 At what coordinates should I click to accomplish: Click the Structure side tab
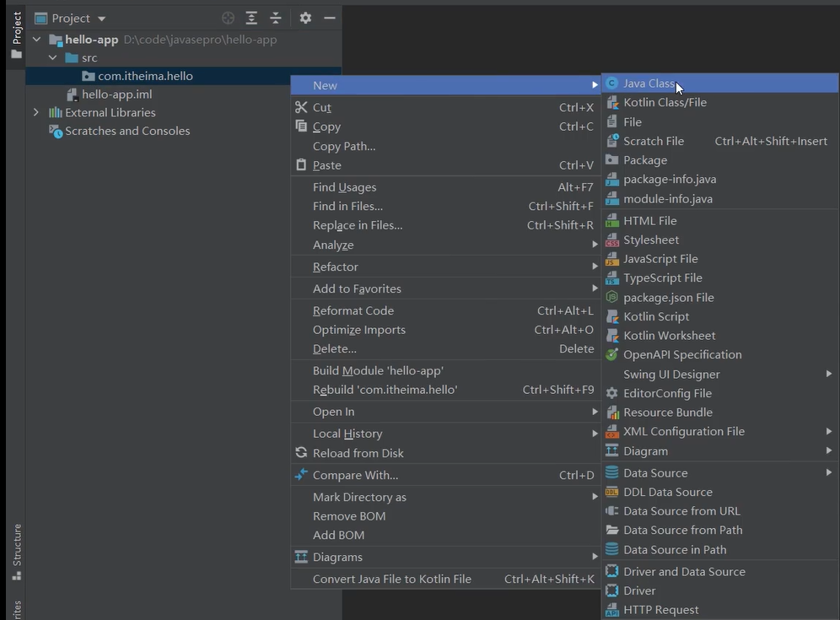(17, 552)
